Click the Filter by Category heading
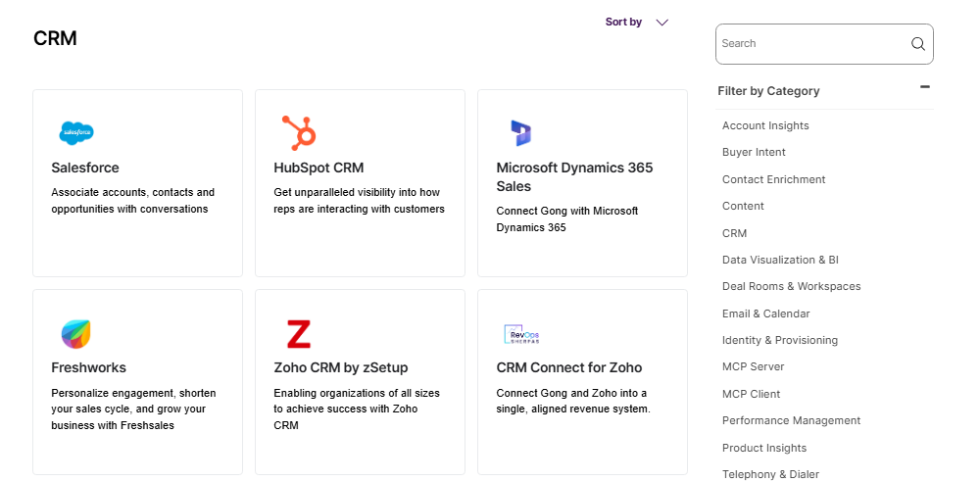Screen dimensions: 980x482 pos(768,91)
